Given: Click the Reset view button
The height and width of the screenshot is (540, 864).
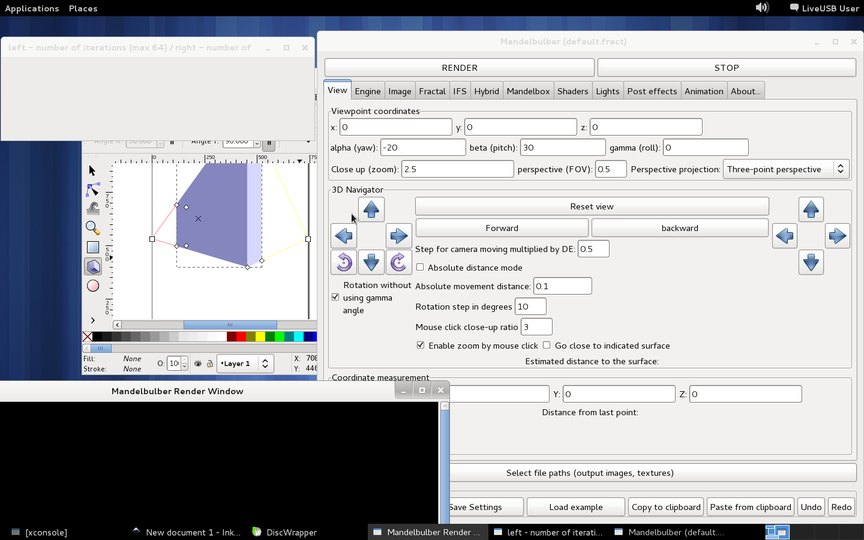Looking at the screenshot, I should (591, 206).
